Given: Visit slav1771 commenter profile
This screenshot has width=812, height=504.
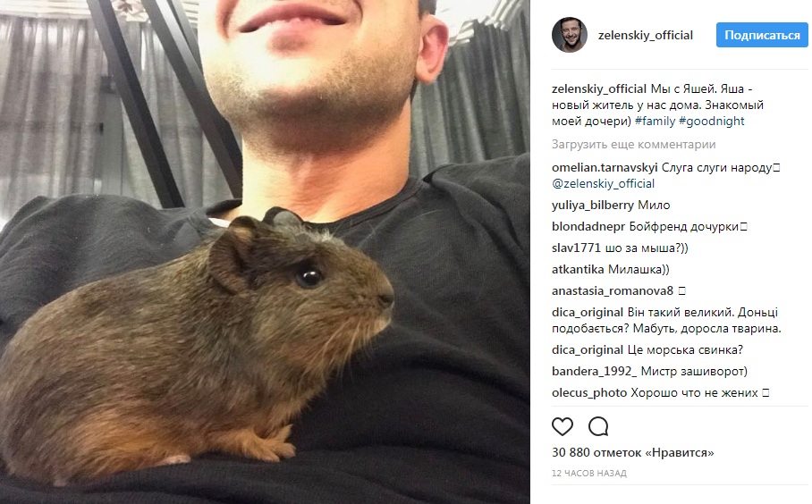Looking at the screenshot, I should (576, 248).
